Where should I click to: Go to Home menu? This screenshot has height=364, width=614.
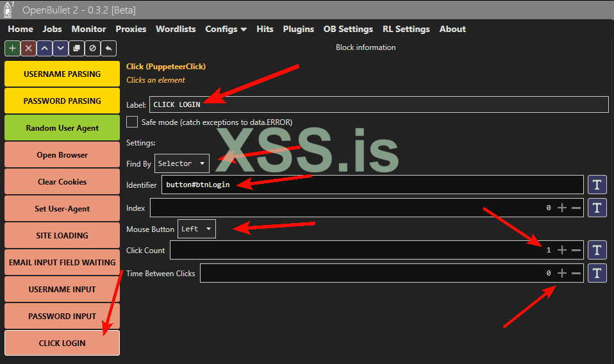(x=21, y=29)
